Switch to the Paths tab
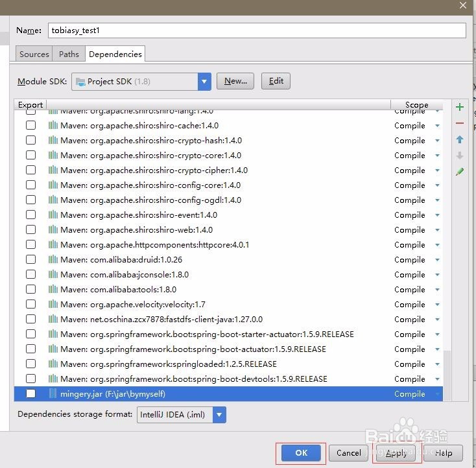476x468 pixels. click(69, 54)
